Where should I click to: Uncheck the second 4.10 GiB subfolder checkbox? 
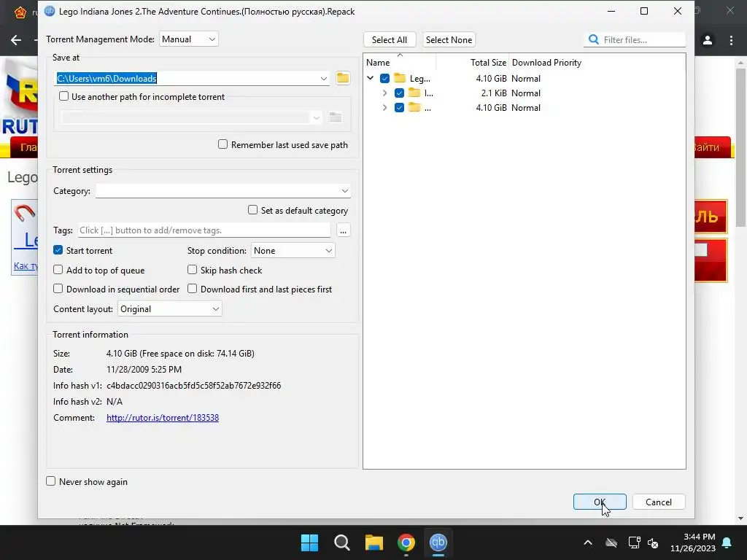pos(399,108)
